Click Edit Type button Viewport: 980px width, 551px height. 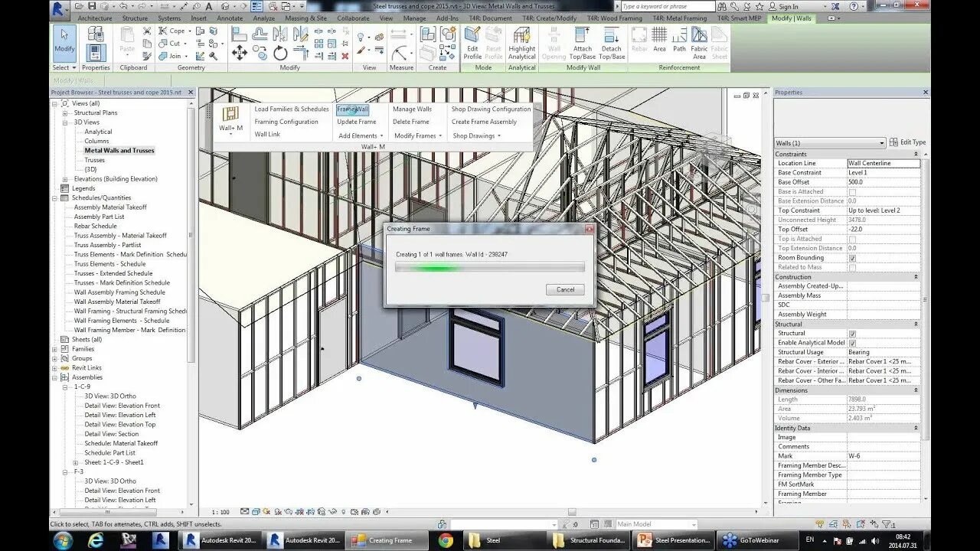(909, 142)
